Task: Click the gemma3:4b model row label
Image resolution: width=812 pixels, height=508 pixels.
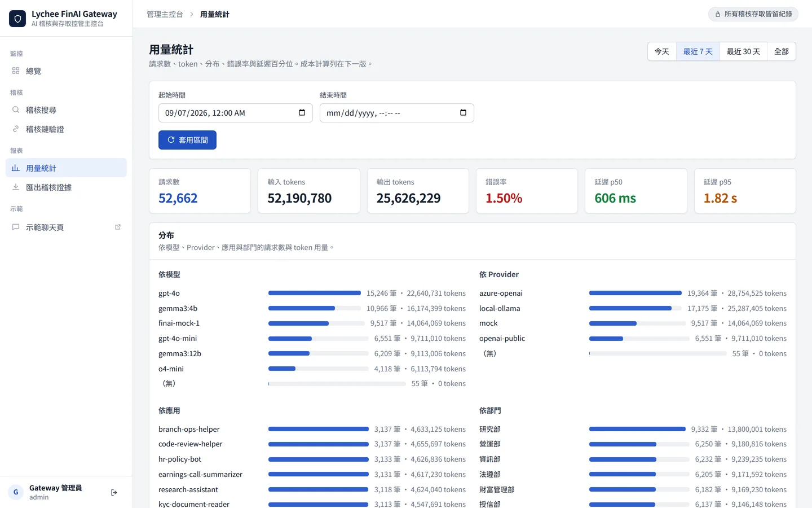Action: tap(178, 308)
